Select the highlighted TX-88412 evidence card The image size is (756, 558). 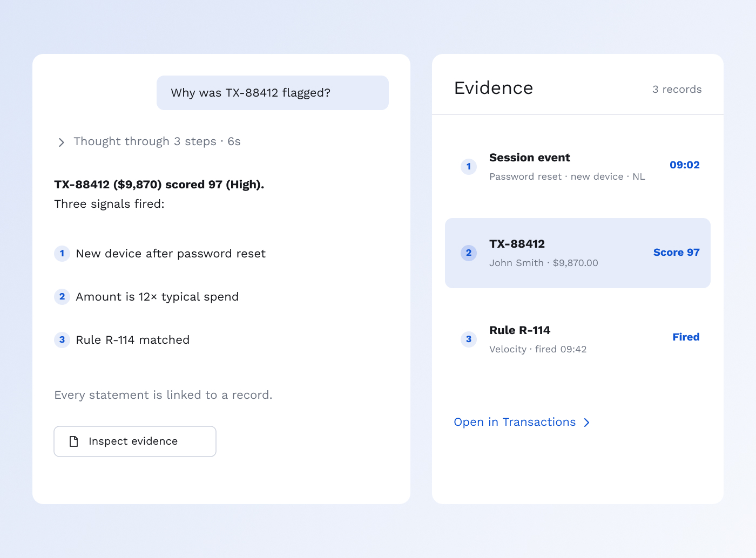(x=578, y=253)
